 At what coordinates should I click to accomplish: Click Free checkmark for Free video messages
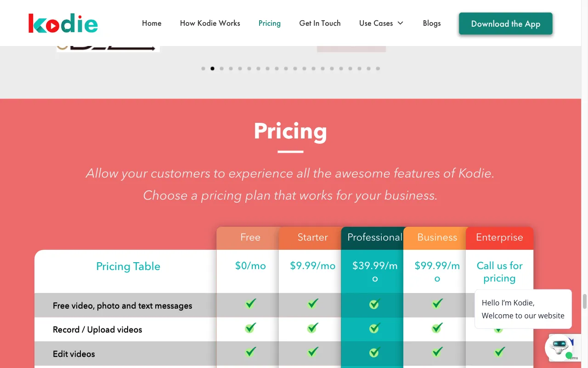coord(250,304)
